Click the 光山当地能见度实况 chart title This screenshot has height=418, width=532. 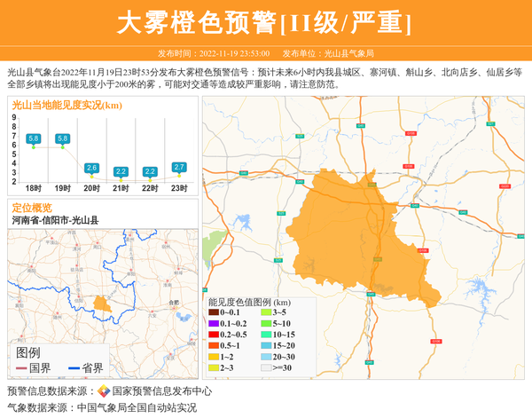pyautogui.click(x=66, y=105)
